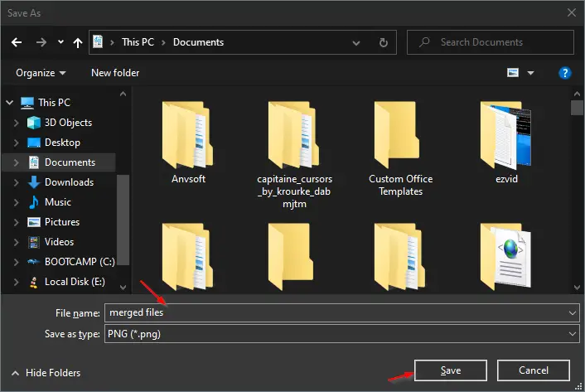The image size is (585, 392).
Task: Expand Pictures tree node
Action: pos(16,222)
